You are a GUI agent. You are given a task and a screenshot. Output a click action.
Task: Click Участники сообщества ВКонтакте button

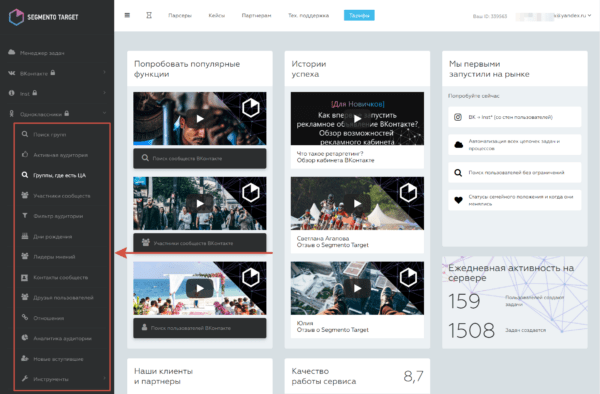(200, 243)
